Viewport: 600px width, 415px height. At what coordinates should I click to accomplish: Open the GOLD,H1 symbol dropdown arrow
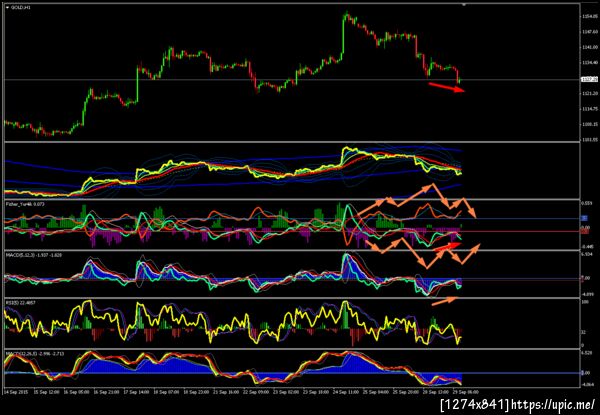coord(8,7)
